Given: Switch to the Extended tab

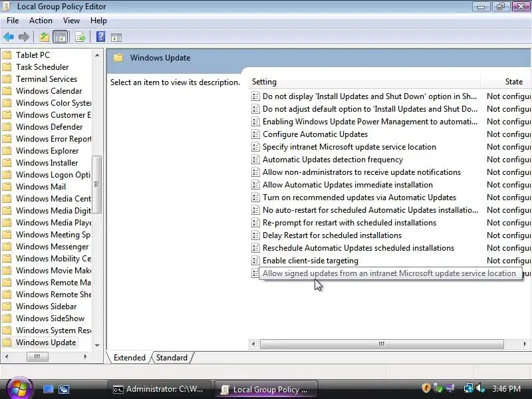Looking at the screenshot, I should pos(129,358).
